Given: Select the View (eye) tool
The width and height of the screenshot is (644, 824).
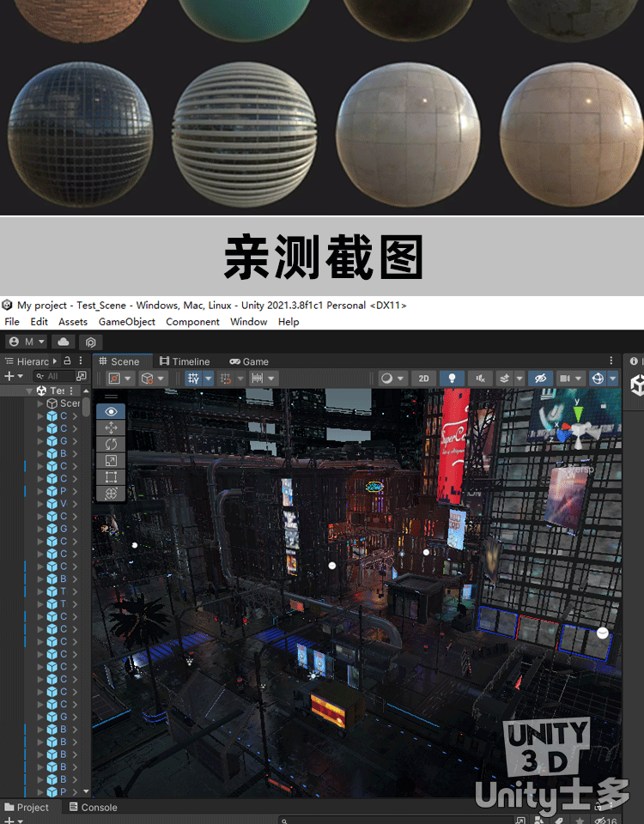Looking at the screenshot, I should tap(111, 412).
